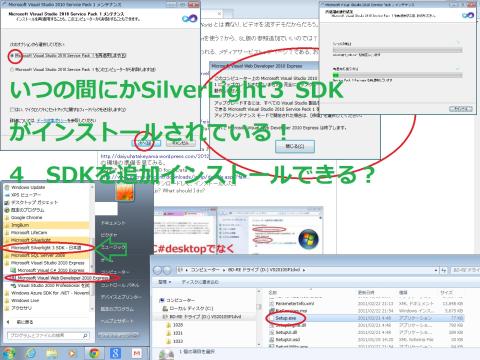This screenshot has height=360, width=480.
Task: Select Local Disk (C:) in navigation pane
Action: 187,308
